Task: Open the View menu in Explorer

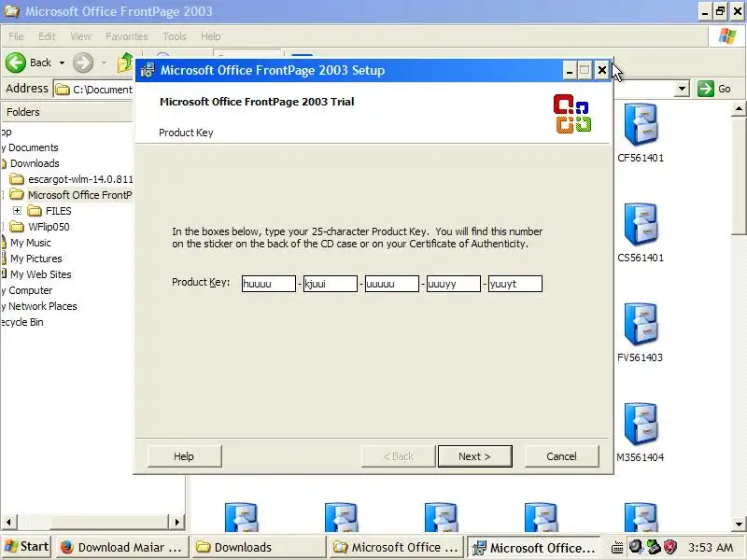Action: [80, 36]
